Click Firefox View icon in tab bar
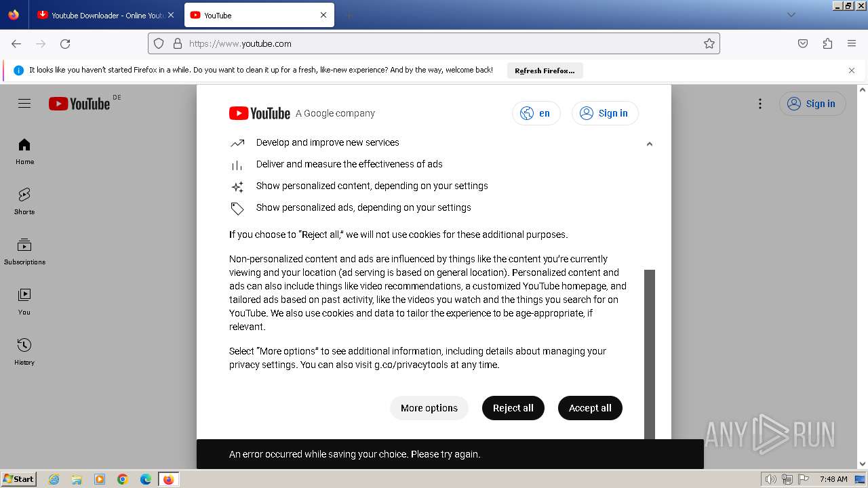 [x=14, y=15]
